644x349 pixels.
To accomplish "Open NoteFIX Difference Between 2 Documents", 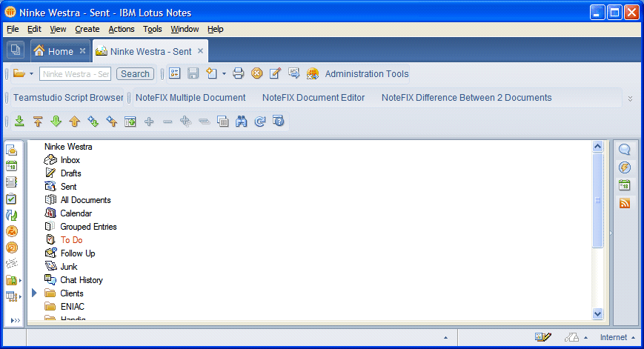I will [x=467, y=98].
